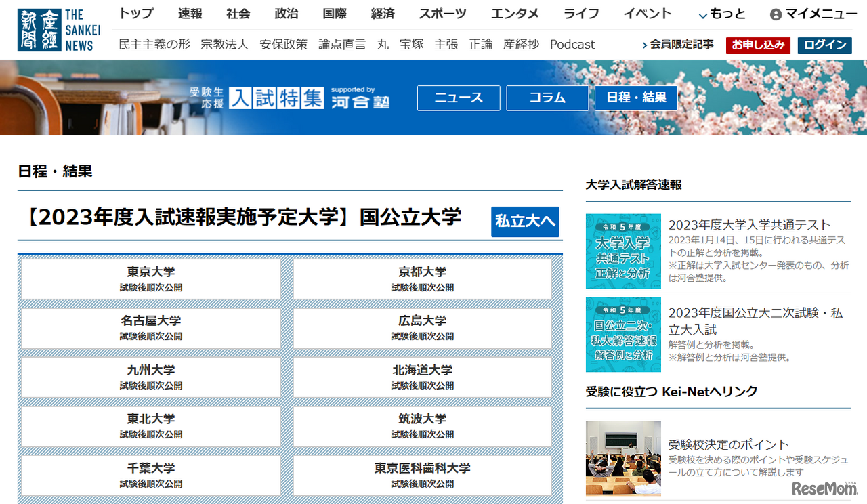Click the 共通テスト正解と分析 banner image
This screenshot has height=504, width=867.
point(623,251)
